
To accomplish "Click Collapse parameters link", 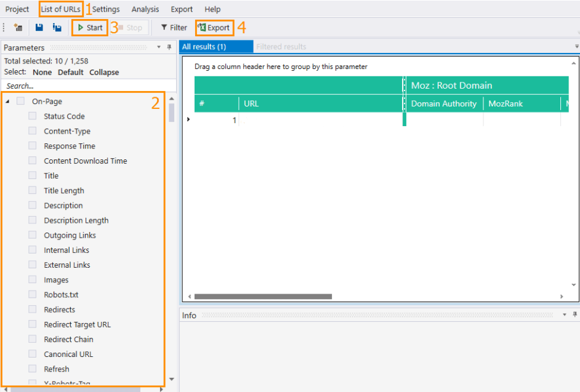I will 104,72.
